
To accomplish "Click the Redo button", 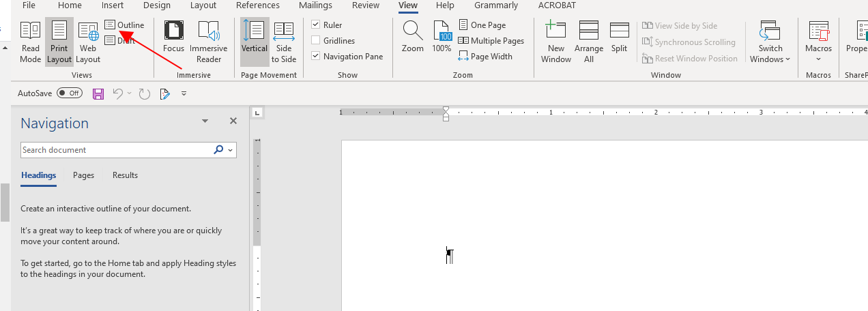I will [x=144, y=93].
